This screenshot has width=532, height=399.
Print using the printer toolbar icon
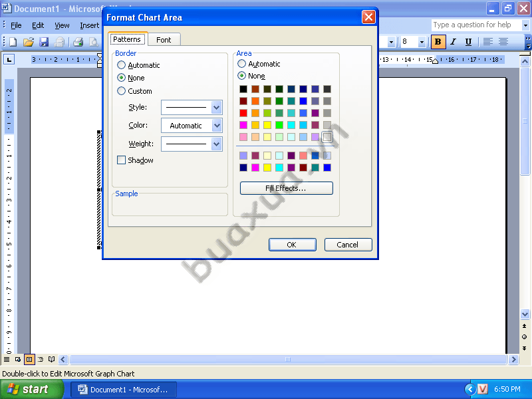pyautogui.click(x=78, y=42)
